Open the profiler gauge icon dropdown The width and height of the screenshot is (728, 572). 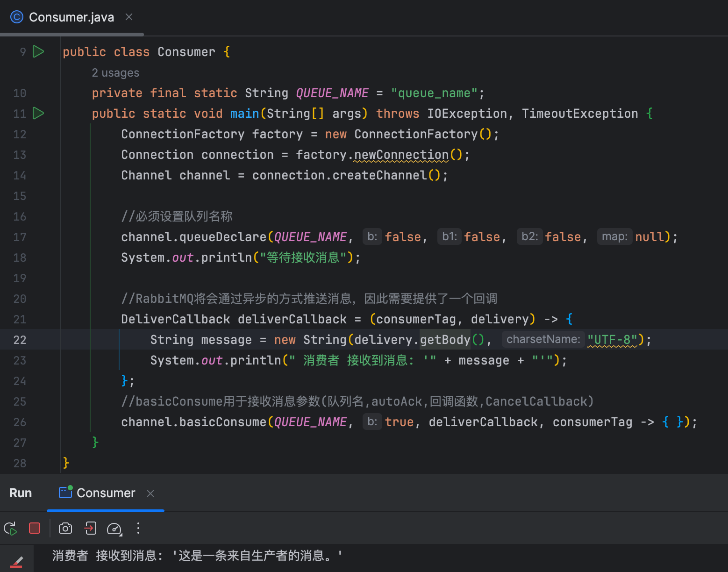[x=114, y=529]
